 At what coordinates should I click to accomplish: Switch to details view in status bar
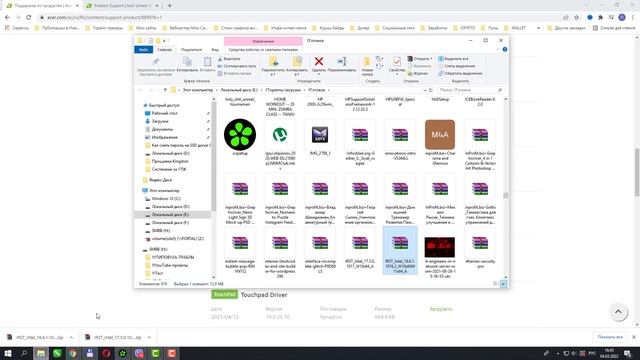(496, 284)
